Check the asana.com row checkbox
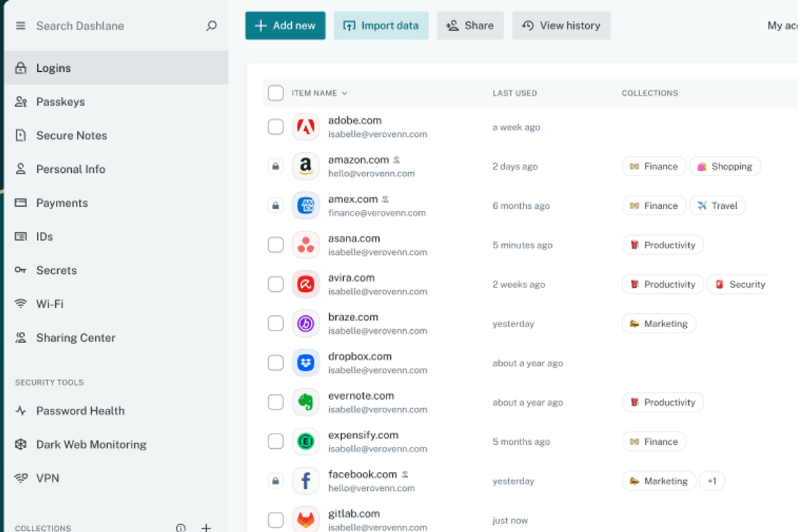 (275, 245)
